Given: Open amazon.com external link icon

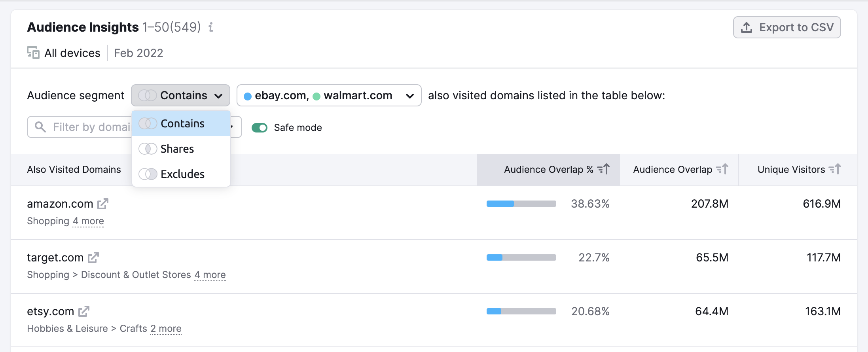Looking at the screenshot, I should click(103, 204).
